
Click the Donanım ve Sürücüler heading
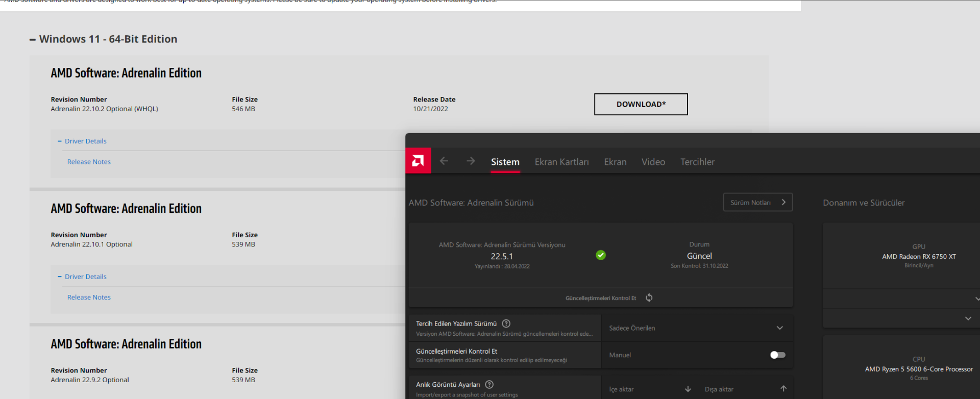click(x=864, y=203)
